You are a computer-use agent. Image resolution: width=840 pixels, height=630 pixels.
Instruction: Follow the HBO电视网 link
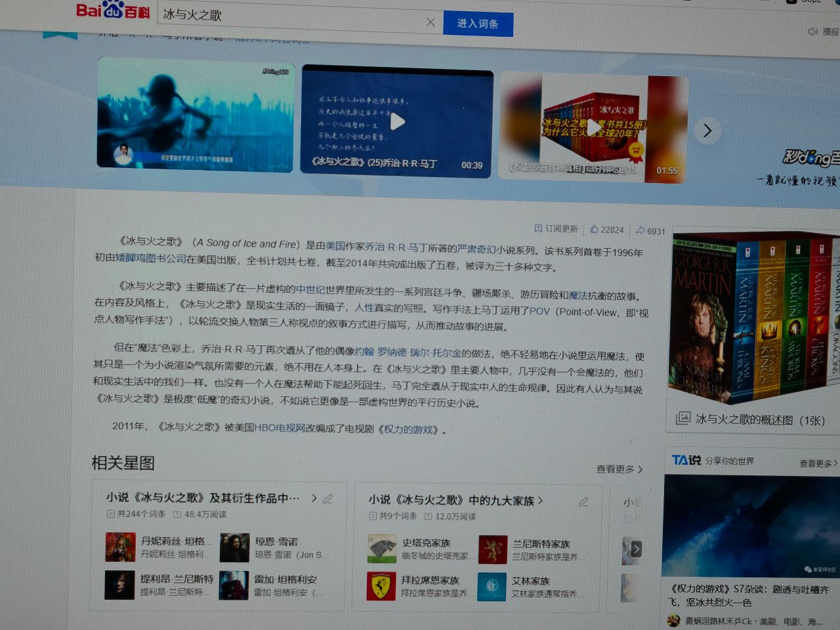280,428
